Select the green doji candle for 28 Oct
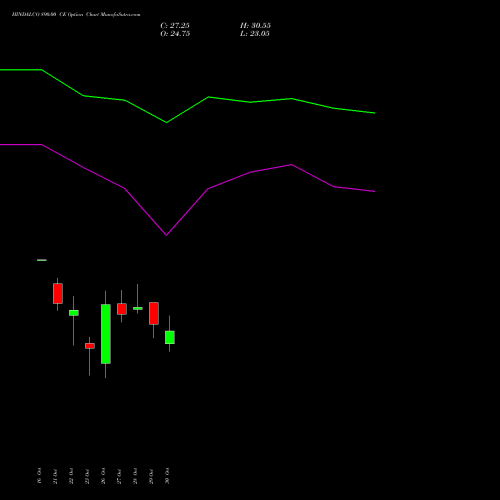 tap(138, 308)
